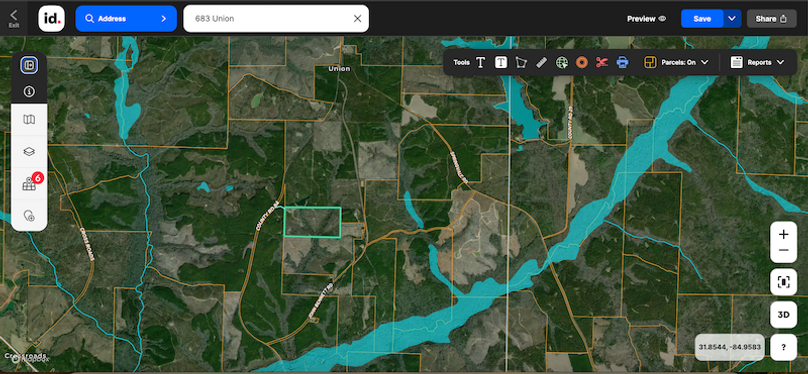This screenshot has width=808, height=374.
Task: Open the map layers stack icon
Action: point(29,152)
